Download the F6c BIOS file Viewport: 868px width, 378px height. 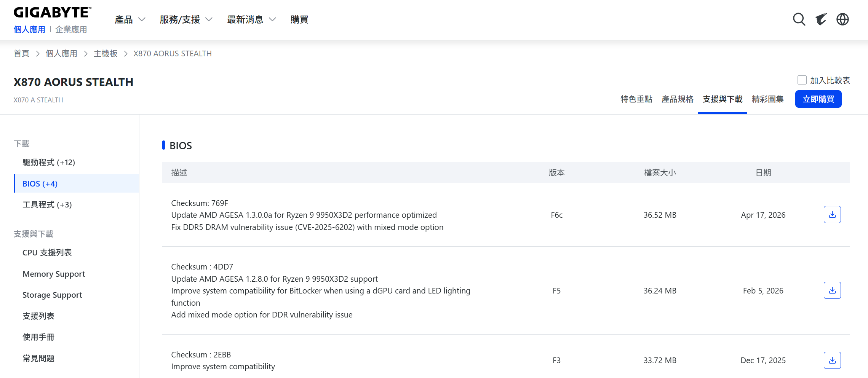(832, 215)
